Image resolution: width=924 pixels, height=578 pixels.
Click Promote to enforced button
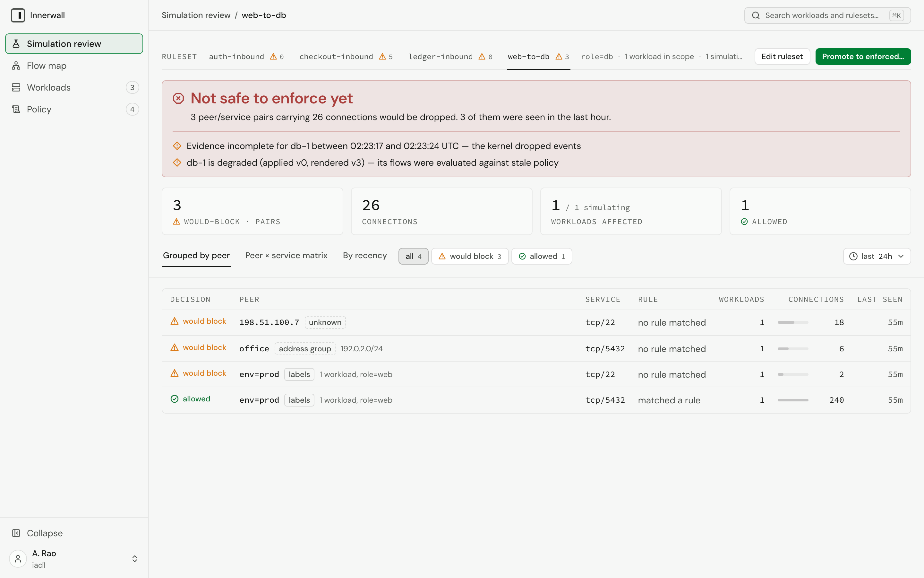point(863,57)
